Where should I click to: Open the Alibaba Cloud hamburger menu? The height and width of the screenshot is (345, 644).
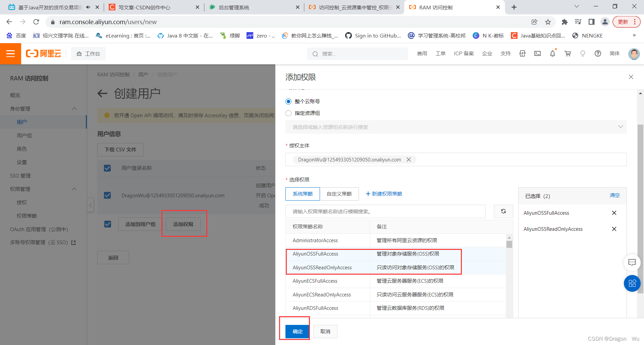11,54
